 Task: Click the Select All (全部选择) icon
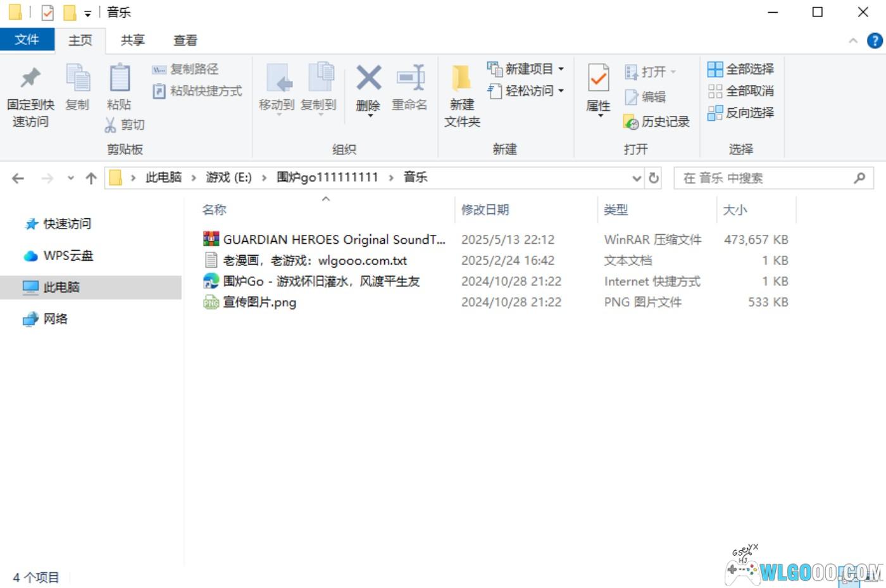point(715,69)
